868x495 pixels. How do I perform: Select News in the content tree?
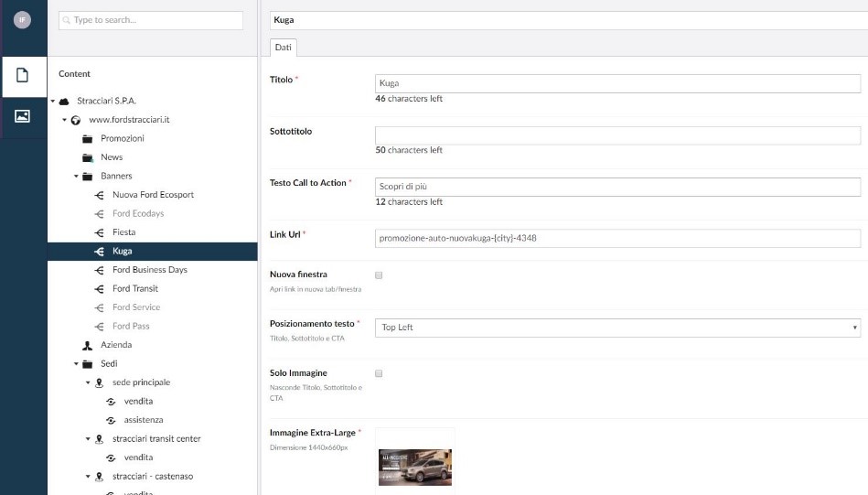pyautogui.click(x=112, y=157)
